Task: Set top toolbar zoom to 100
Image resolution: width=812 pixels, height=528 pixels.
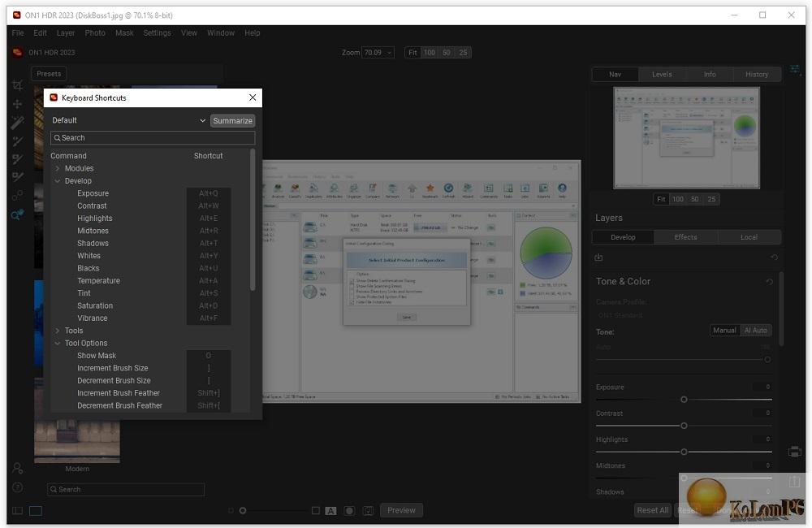Action: coord(430,52)
